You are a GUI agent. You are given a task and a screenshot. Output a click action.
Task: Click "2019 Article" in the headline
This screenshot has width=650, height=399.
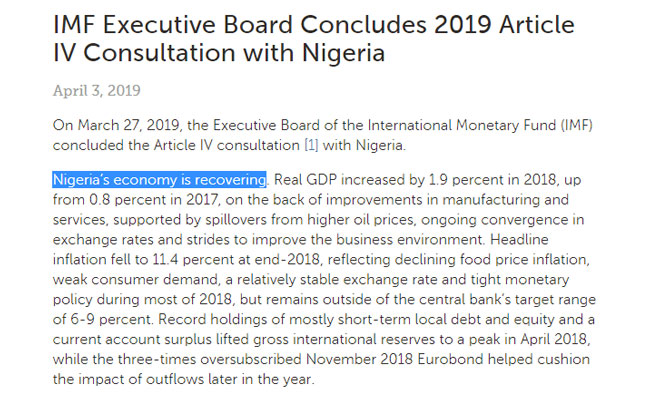pos(504,24)
